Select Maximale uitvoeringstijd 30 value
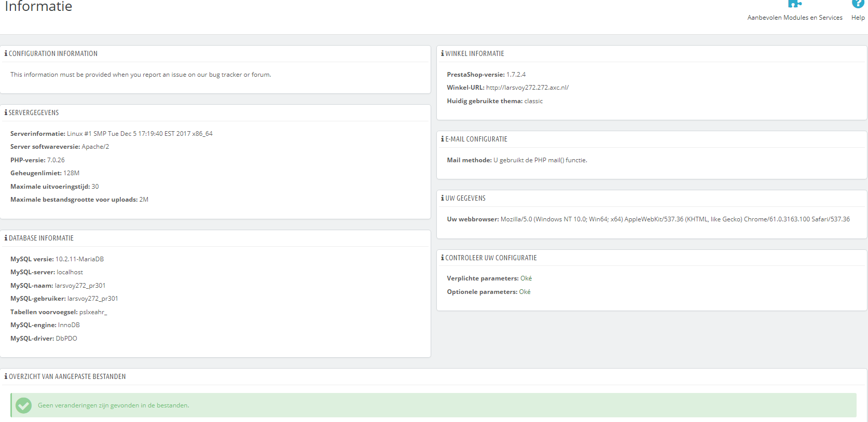The image size is (868, 422). [95, 187]
